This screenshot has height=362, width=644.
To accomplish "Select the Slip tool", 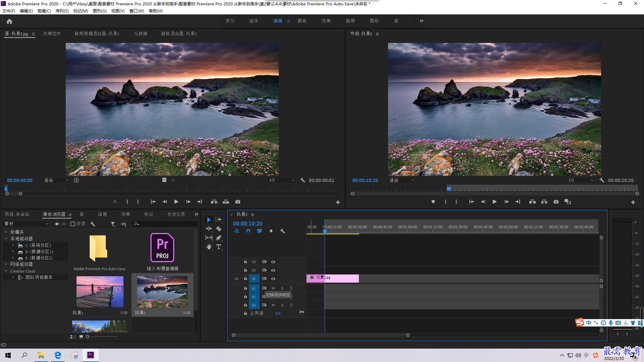I will (209, 238).
